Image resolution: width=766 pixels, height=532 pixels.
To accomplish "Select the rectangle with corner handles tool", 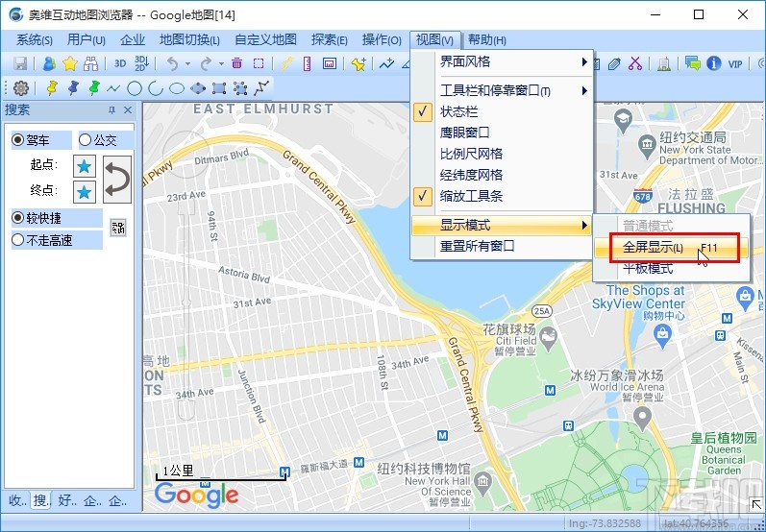I will point(219,88).
